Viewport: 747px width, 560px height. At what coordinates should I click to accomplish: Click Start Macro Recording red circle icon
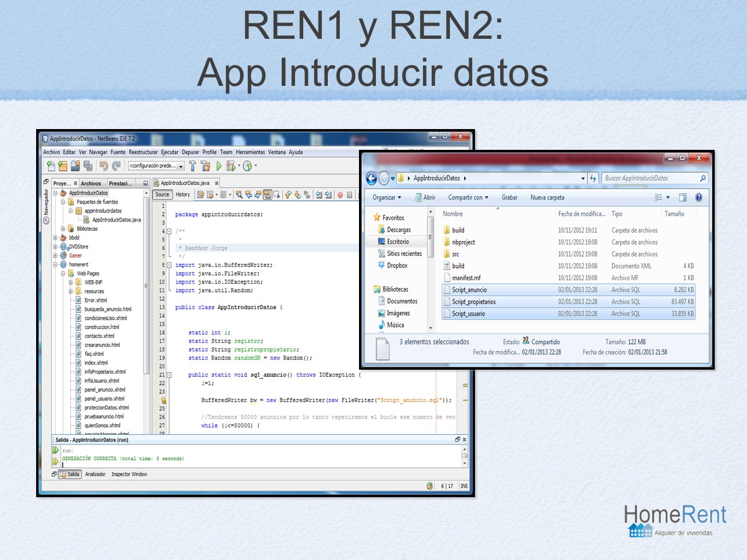pyautogui.click(x=340, y=195)
